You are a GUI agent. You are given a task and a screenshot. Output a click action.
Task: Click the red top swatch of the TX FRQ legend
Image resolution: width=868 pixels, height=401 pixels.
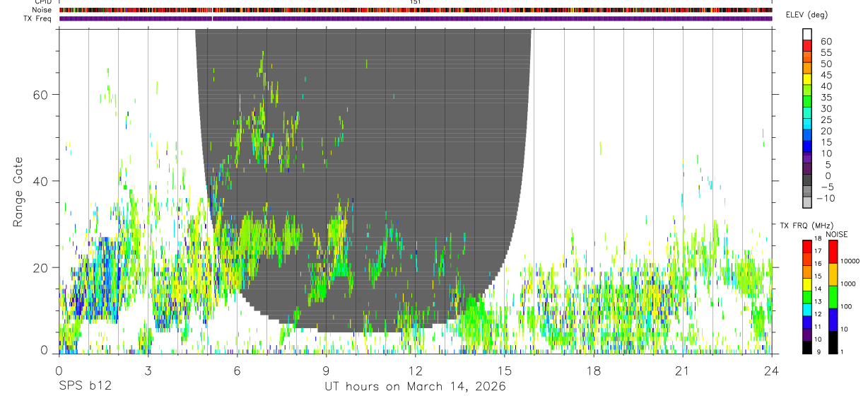(x=807, y=246)
